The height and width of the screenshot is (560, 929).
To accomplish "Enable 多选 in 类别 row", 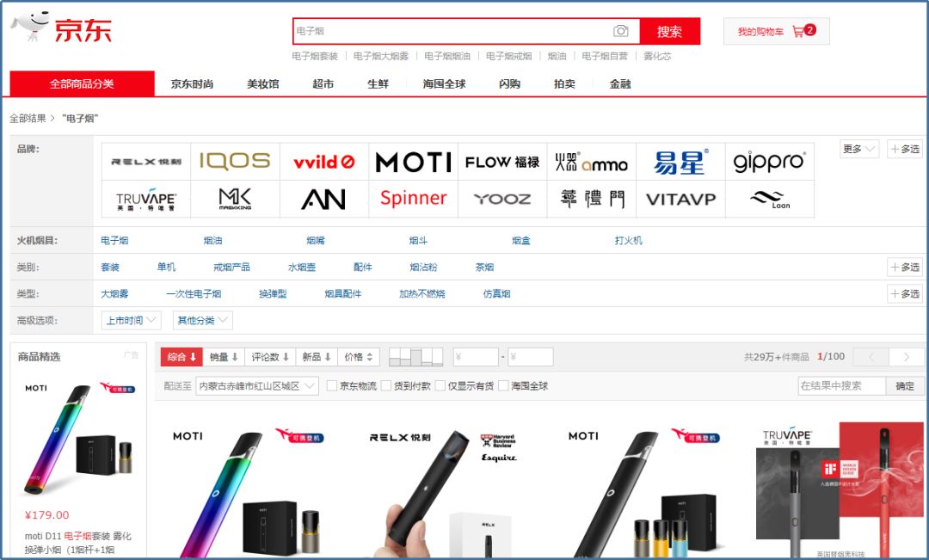I will pyautogui.click(x=905, y=268).
